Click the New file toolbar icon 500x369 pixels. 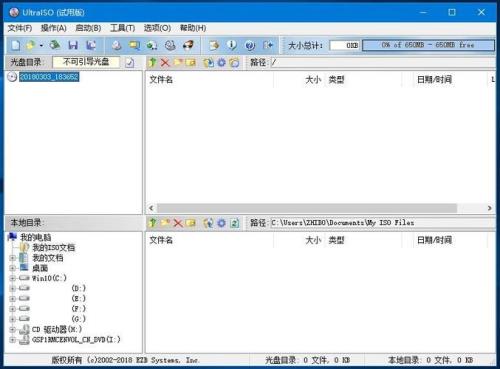(x=16, y=45)
